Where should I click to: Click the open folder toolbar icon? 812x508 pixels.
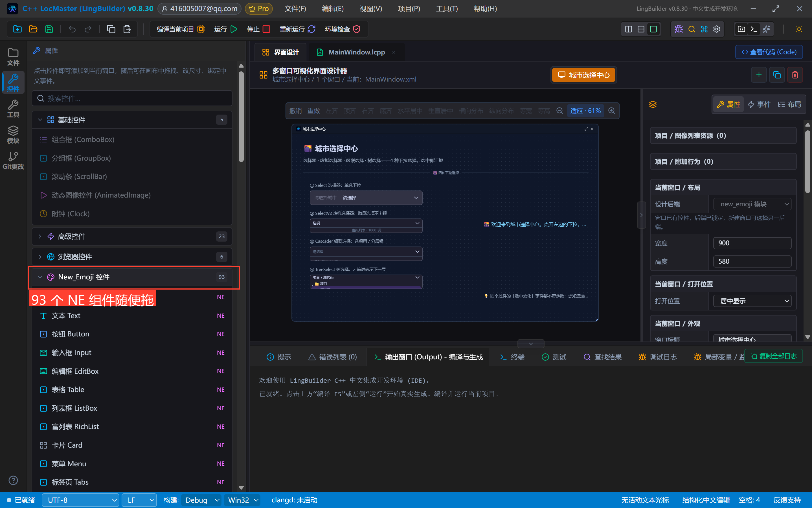coord(33,29)
